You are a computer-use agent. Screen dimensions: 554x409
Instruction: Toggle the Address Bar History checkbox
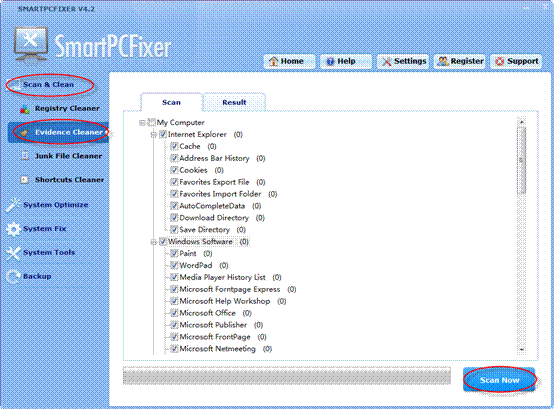(x=174, y=158)
